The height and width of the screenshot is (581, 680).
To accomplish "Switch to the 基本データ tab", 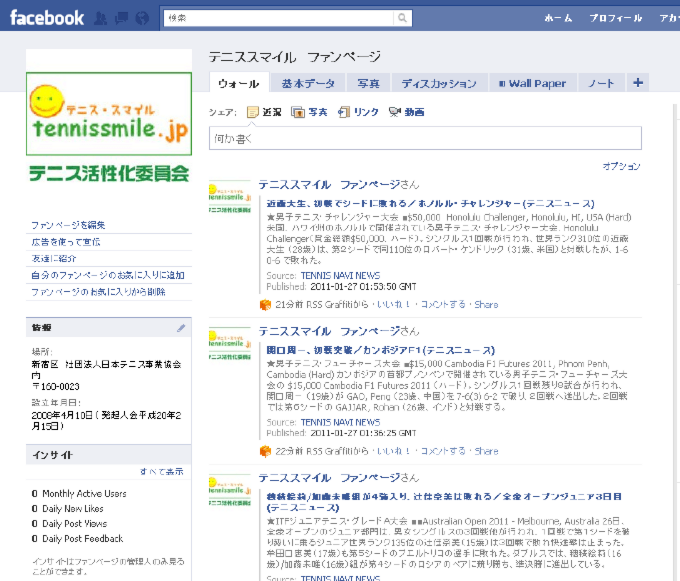I will (308, 83).
